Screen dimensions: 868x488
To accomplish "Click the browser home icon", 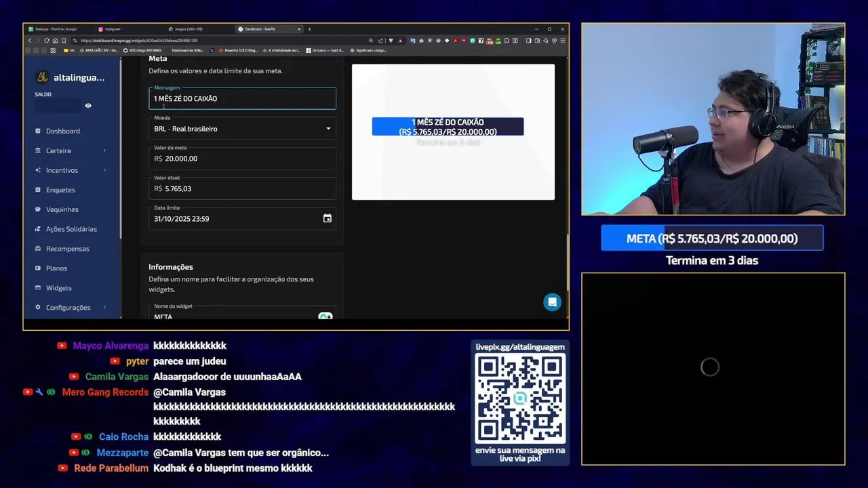I will 55,41.
